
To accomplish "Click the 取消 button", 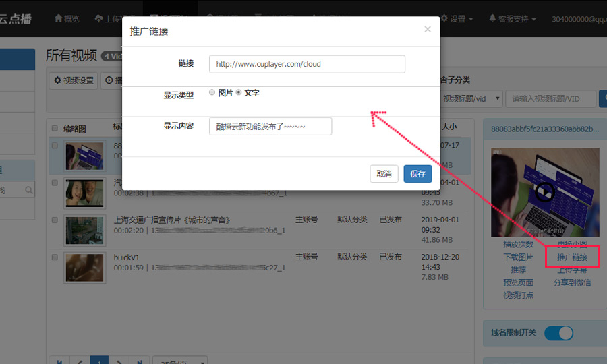I will click(x=384, y=174).
